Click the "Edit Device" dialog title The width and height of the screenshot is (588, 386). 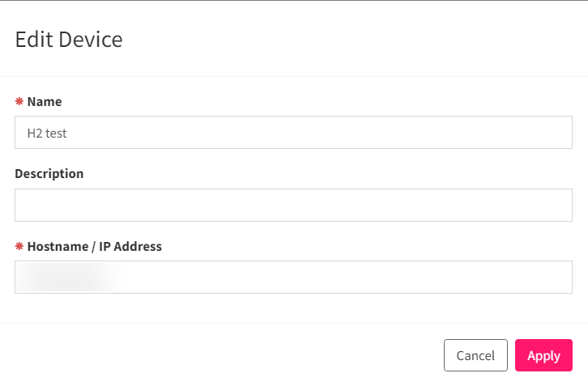click(x=69, y=39)
